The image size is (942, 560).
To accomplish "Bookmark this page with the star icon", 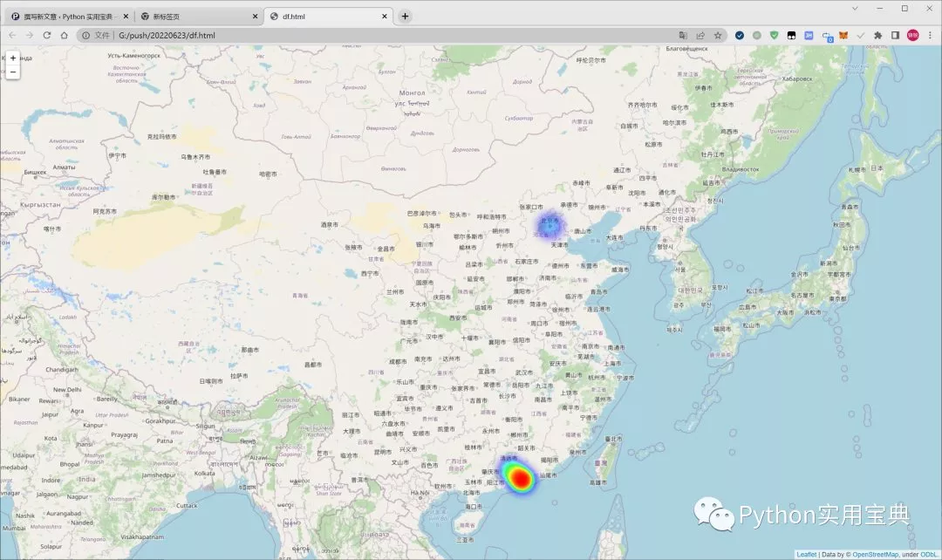I will (718, 36).
